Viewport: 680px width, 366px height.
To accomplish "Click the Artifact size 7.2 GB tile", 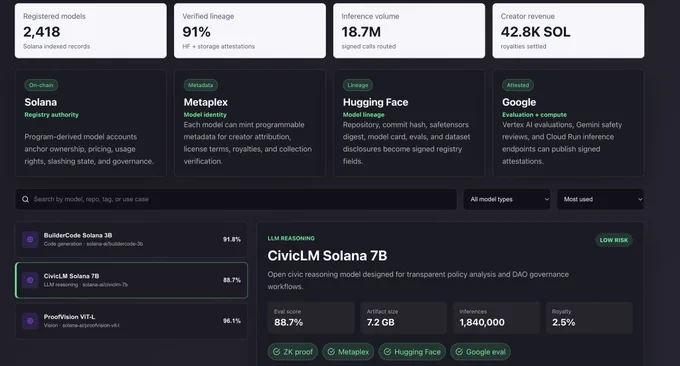I will click(404, 318).
